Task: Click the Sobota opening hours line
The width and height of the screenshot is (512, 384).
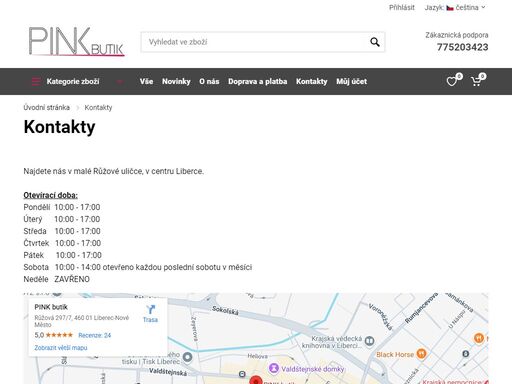Action: point(138,267)
